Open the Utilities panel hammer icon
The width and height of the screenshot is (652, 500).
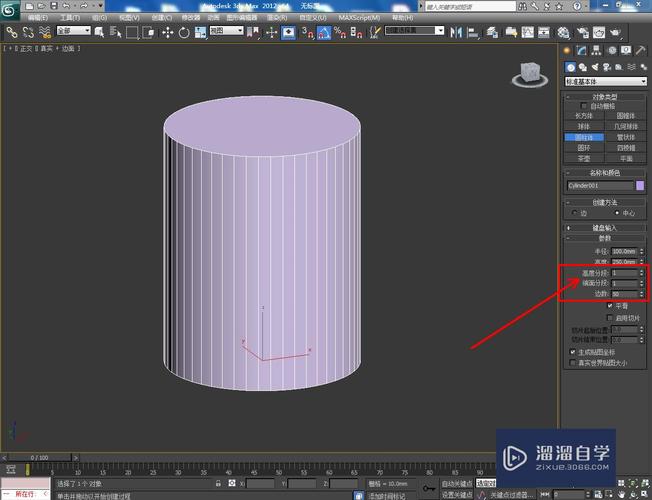(x=639, y=50)
